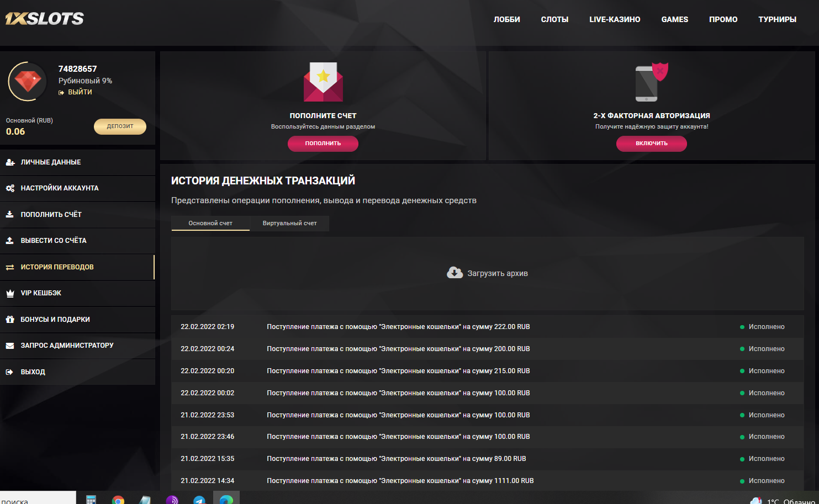Click the ПОПОЛНИТЕ СЧЕТ heading
The width and height of the screenshot is (819, 504).
pos(323,116)
